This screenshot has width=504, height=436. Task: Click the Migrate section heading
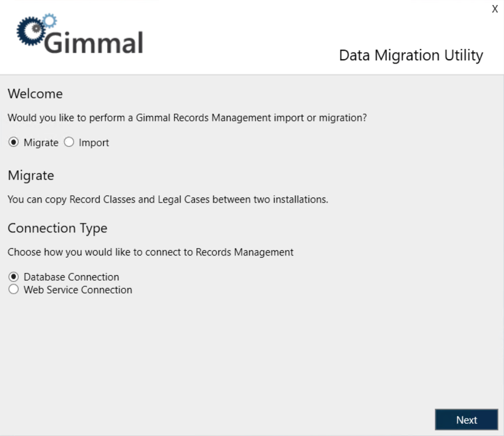pyautogui.click(x=31, y=176)
